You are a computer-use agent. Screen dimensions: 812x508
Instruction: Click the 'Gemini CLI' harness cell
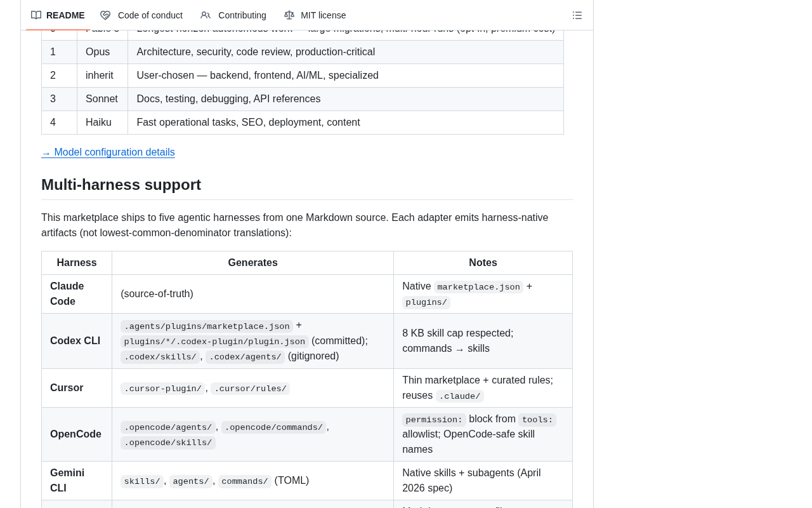[x=77, y=481]
